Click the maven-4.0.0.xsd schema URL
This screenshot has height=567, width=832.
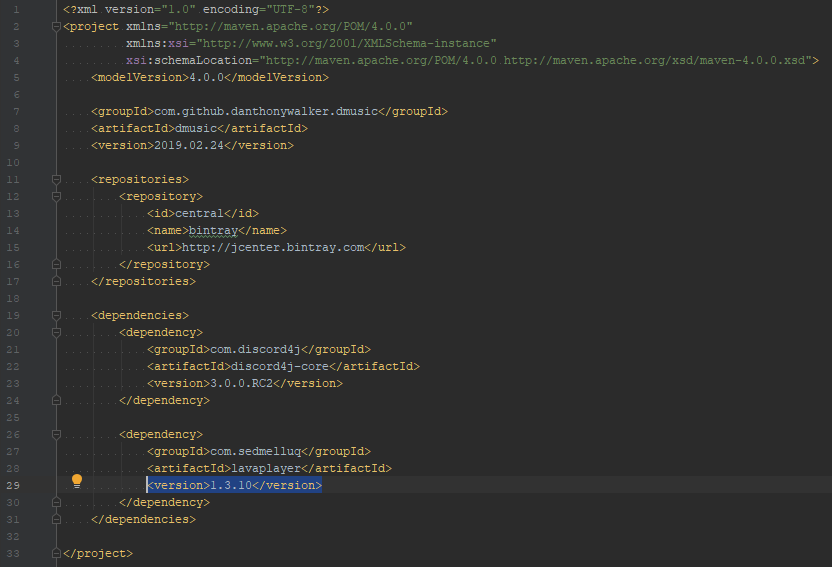point(654,60)
